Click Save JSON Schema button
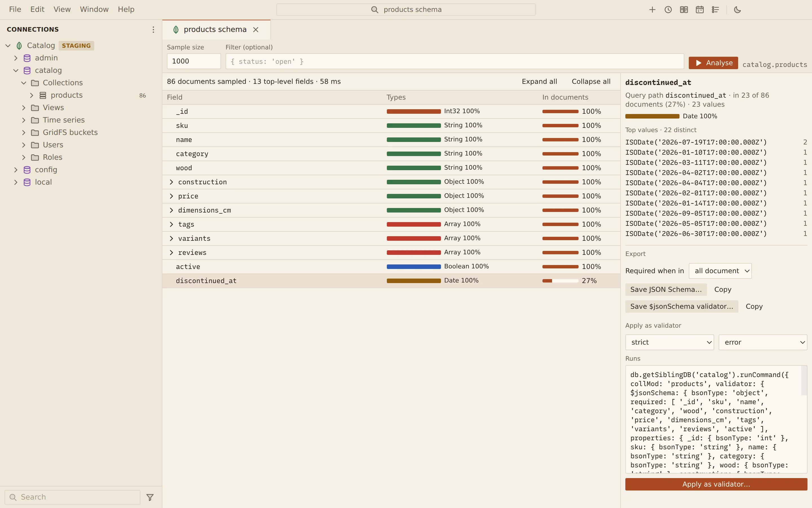 (666, 289)
